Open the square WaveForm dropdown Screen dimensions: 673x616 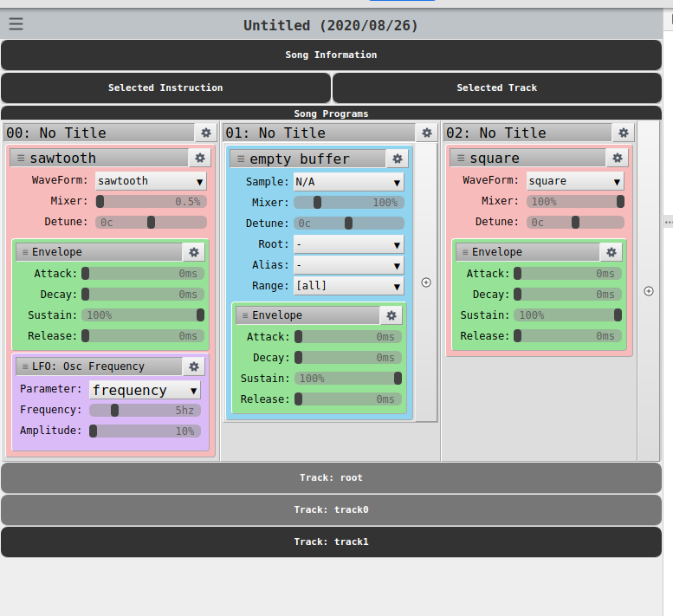(575, 181)
